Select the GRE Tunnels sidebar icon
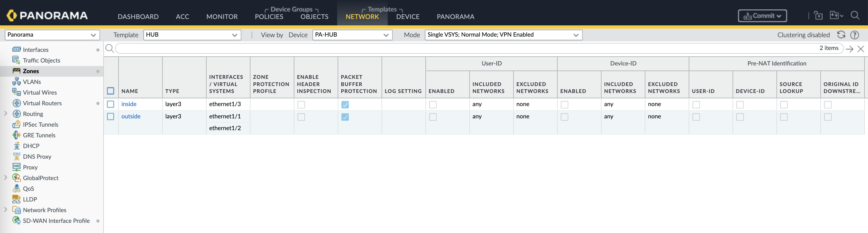This screenshot has height=233, width=868. point(16,135)
